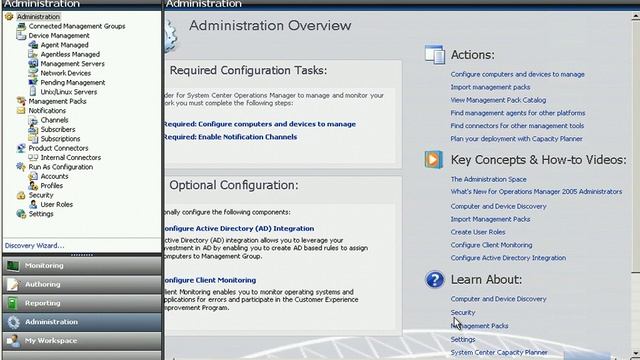Click the Accounts icon
Screen dimensions: 640x360
[x=33, y=176]
